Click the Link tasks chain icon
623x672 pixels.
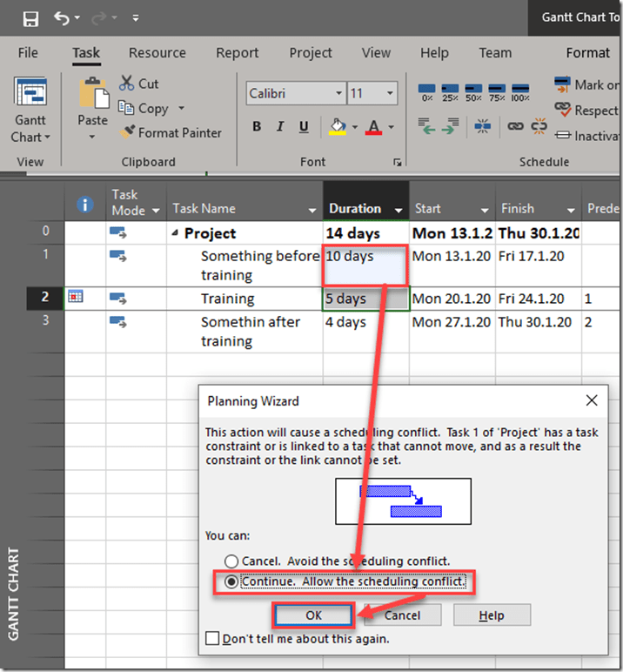[516, 127]
